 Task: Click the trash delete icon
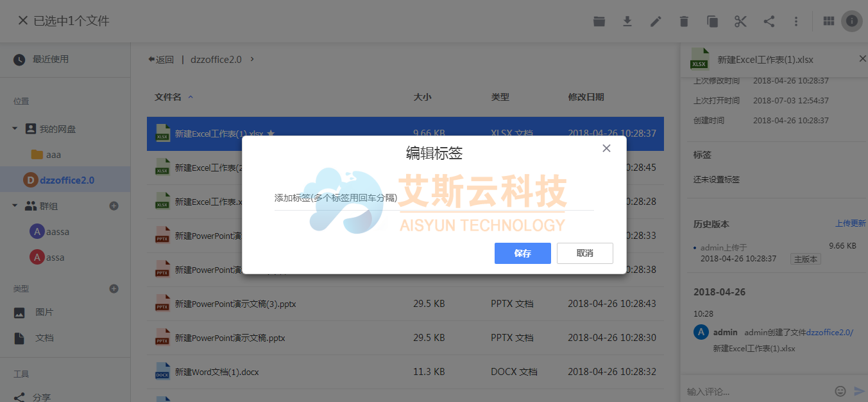(x=684, y=21)
